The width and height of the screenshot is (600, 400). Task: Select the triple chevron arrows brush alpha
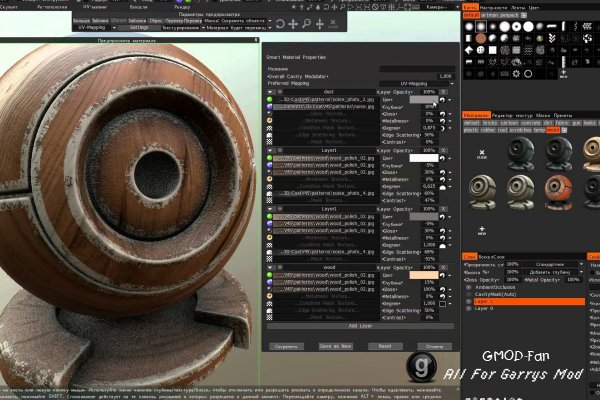tap(552, 38)
